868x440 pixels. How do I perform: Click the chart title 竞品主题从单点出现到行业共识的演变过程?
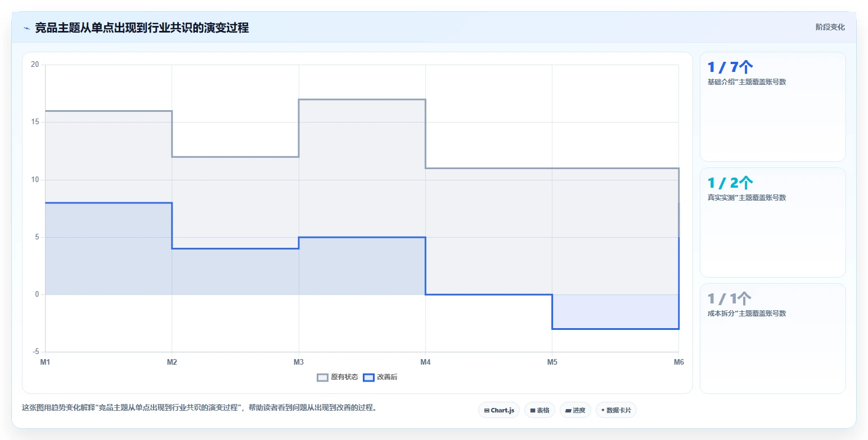[x=142, y=28]
